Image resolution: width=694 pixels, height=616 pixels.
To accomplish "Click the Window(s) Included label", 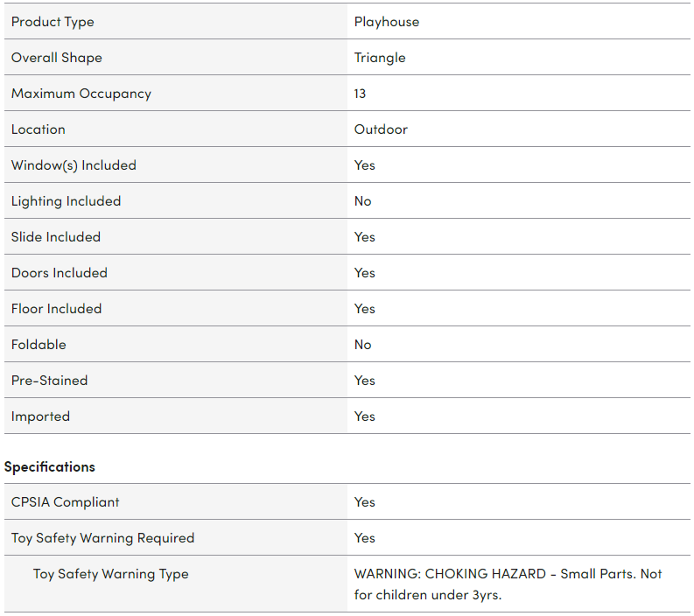I will coord(74,165).
